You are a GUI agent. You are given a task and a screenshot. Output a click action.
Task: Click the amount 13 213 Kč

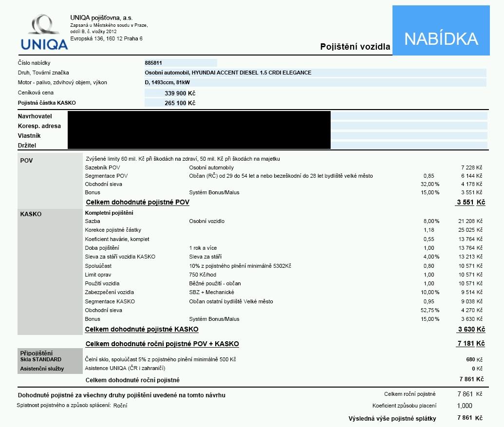470,257
